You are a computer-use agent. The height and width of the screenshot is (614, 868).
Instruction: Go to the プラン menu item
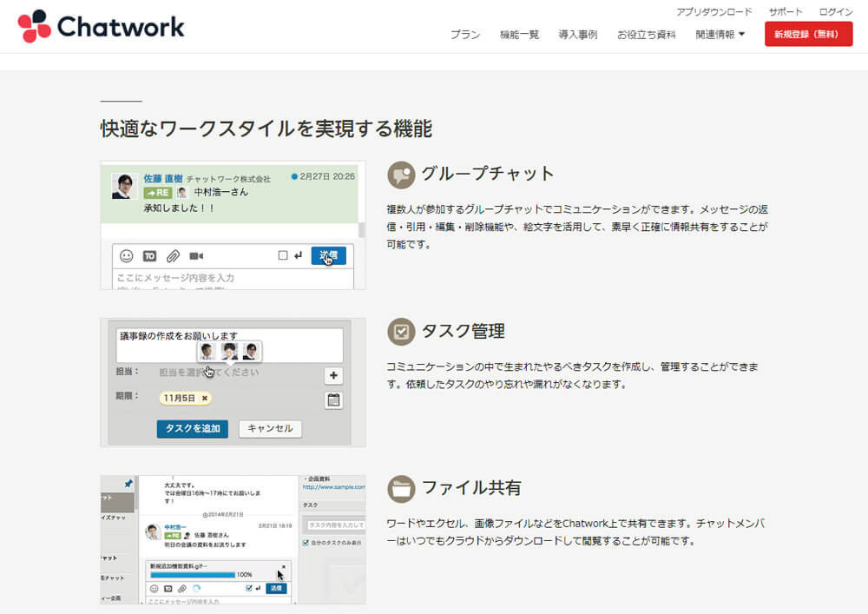[465, 35]
